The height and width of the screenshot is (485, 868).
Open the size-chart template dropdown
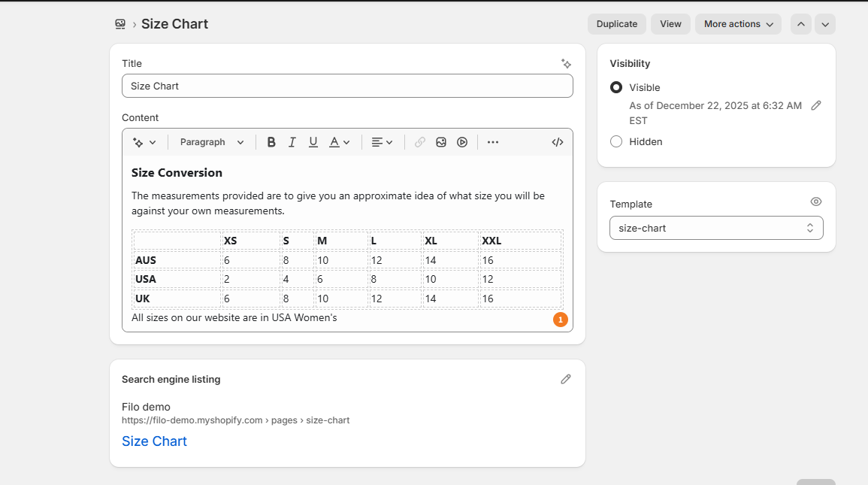716,228
